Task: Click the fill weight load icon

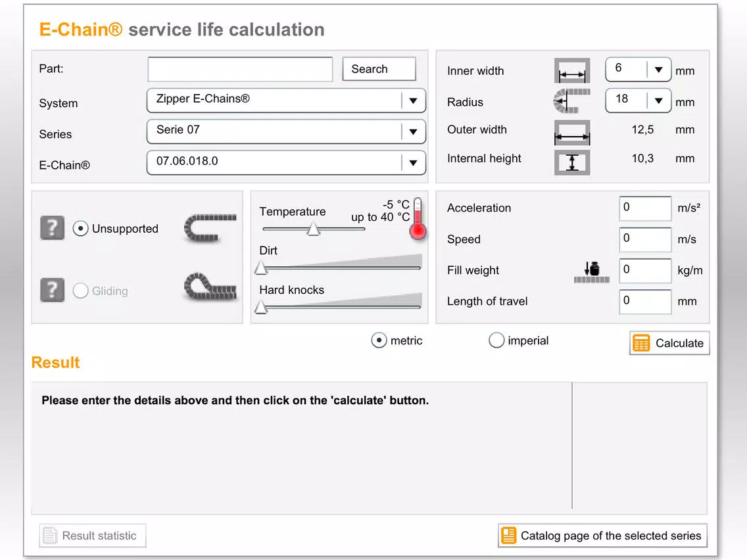Action: pos(591,272)
